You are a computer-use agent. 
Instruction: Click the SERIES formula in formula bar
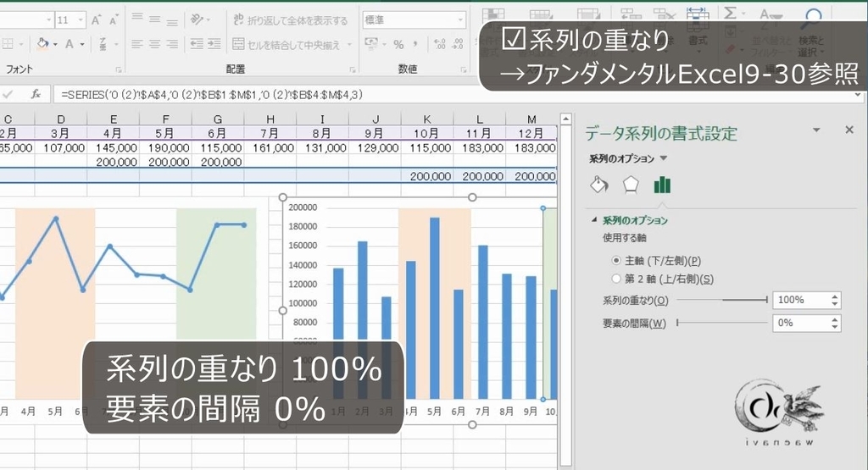(212, 95)
